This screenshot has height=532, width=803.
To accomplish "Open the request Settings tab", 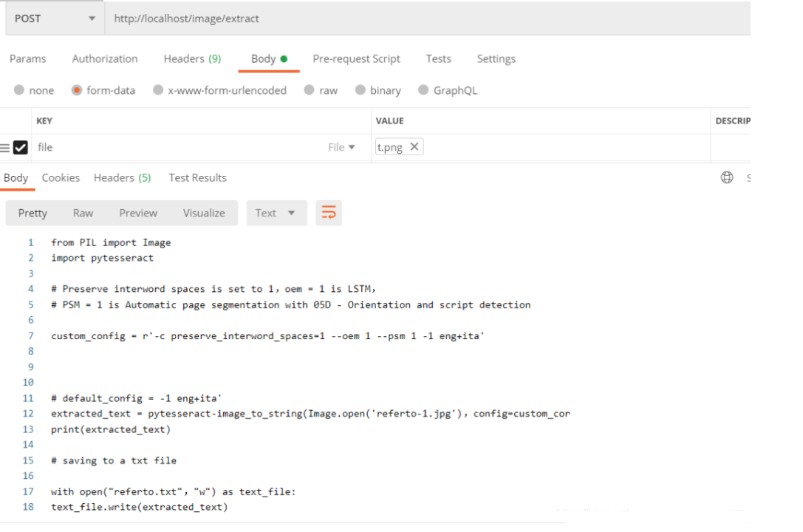I will point(496,59).
